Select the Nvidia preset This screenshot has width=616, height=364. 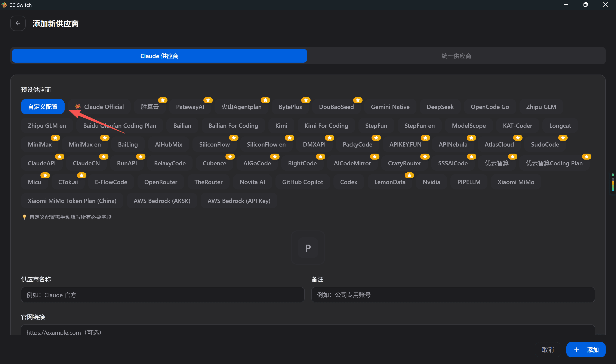(x=431, y=182)
